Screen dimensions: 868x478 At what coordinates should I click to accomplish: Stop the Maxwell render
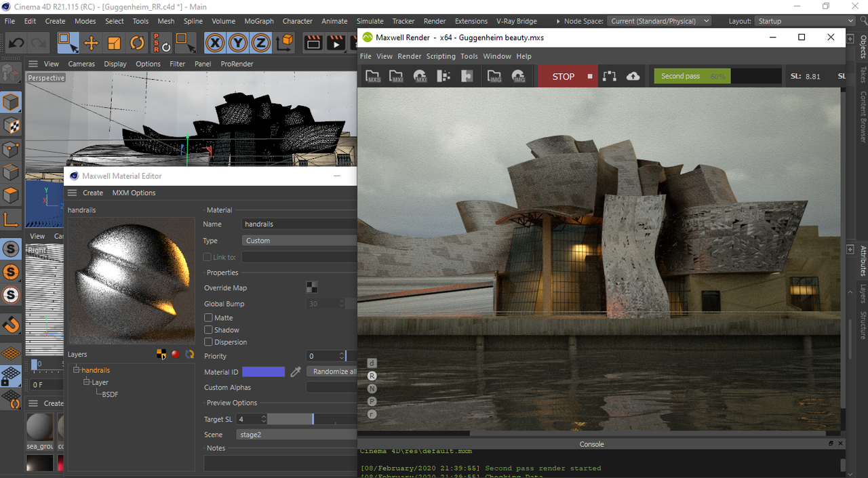[x=568, y=77]
